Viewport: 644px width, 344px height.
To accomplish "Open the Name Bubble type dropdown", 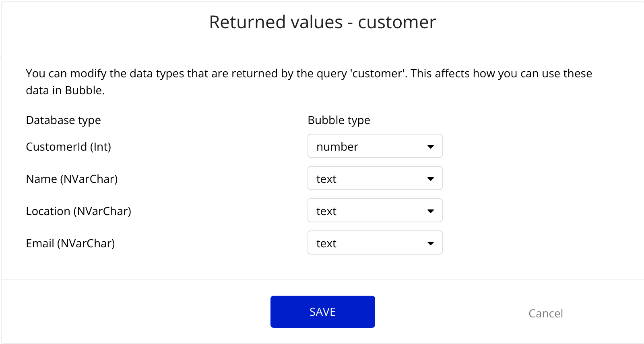I will point(375,178).
